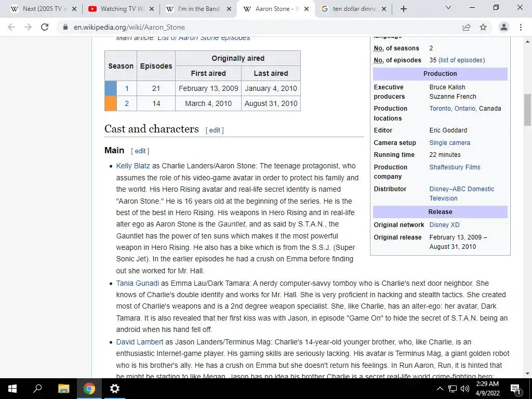
Task: Open David Lambert's article
Action: pos(139,342)
